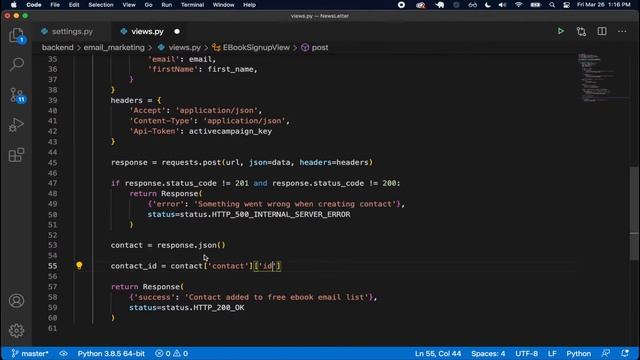This screenshot has height=360, width=640.
Task: Click the date and time in menu bar
Action: pos(604,5)
